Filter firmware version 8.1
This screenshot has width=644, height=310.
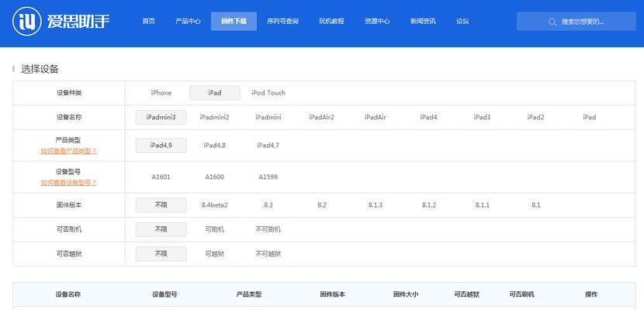536,205
